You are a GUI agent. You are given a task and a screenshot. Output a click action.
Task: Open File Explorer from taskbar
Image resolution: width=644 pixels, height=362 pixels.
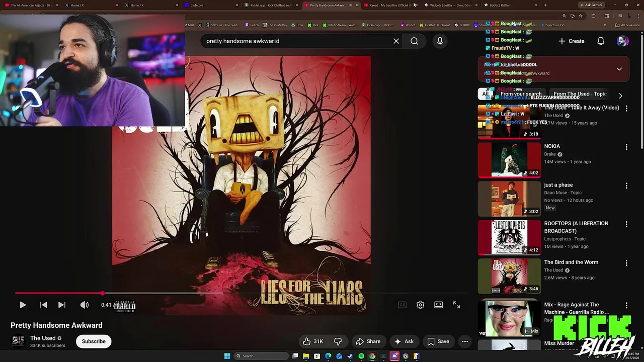point(306,356)
